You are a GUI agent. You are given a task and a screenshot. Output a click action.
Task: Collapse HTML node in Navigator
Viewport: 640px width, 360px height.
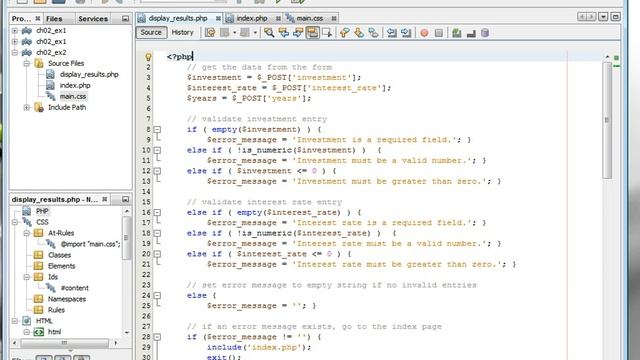coord(15,321)
